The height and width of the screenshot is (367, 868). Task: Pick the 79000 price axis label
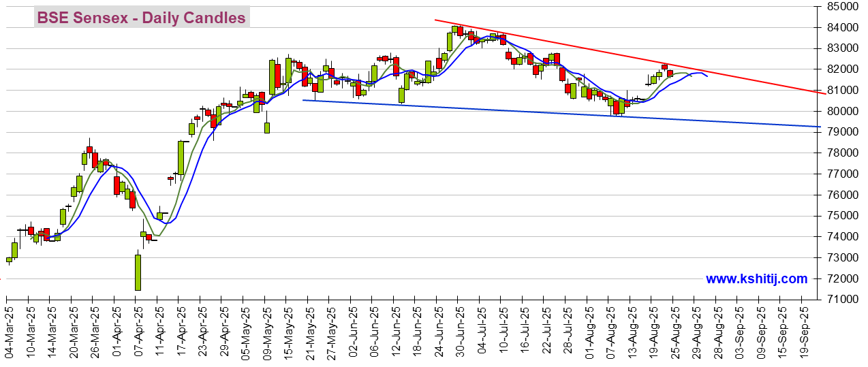(841, 132)
